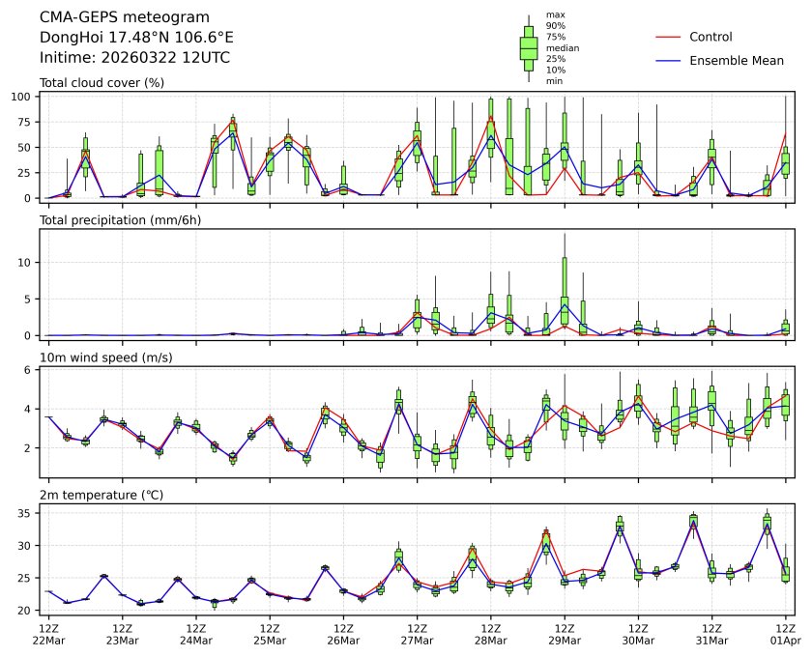This screenshot has height=657, width=812.
Task: Select the 2m temperature panel title
Action: [102, 495]
